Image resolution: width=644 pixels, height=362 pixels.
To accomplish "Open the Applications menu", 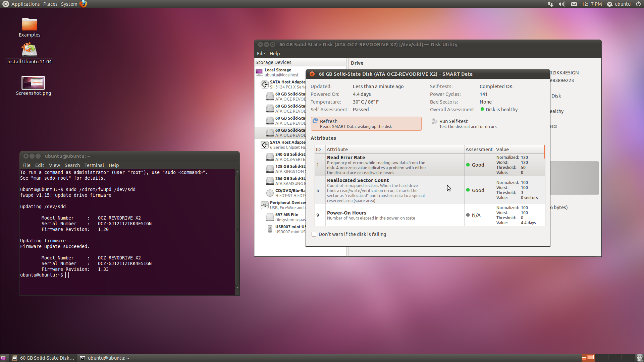I will click(25, 4).
